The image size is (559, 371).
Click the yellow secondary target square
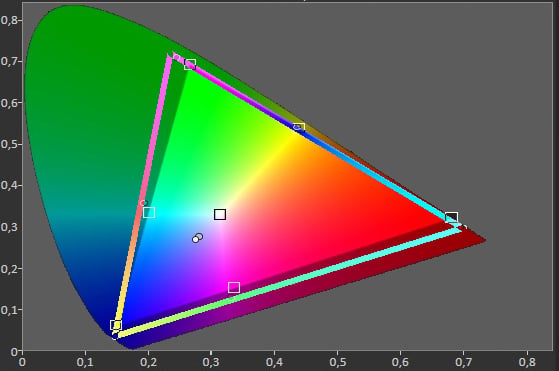click(299, 127)
